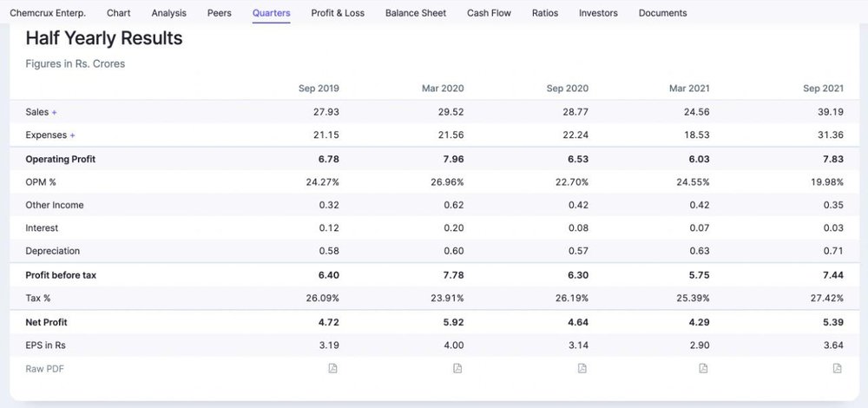Select the Net Profit row label
Viewport: 868px width, 408px height.
[47, 322]
